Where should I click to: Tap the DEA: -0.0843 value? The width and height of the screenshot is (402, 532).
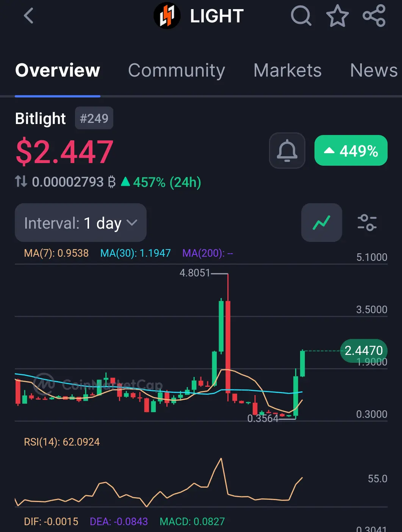coord(119,521)
